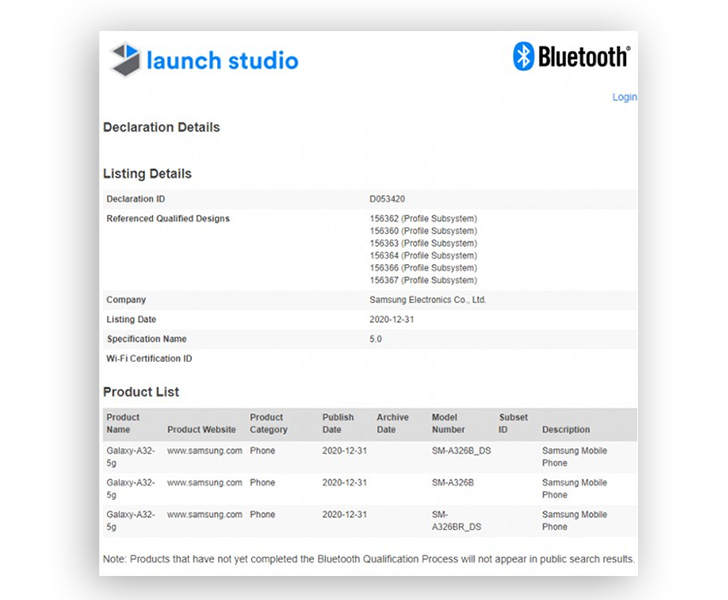Click the note about Bluetooth Qualification Process
This screenshot has height=600, width=728.
(369, 559)
